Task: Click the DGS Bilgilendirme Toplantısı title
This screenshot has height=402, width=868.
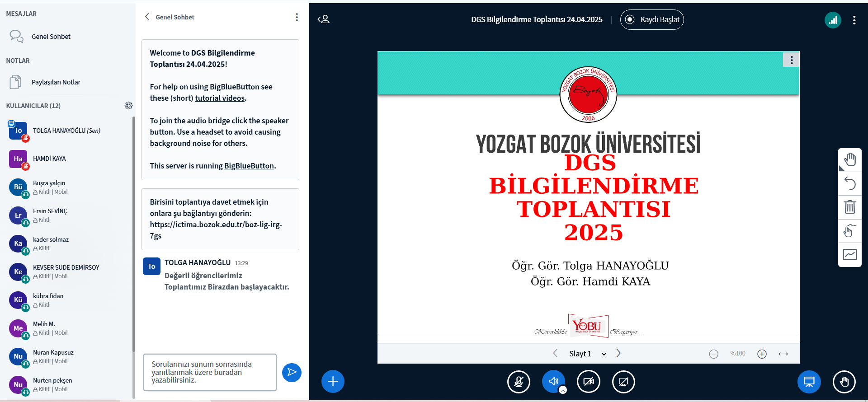Action: [x=537, y=19]
